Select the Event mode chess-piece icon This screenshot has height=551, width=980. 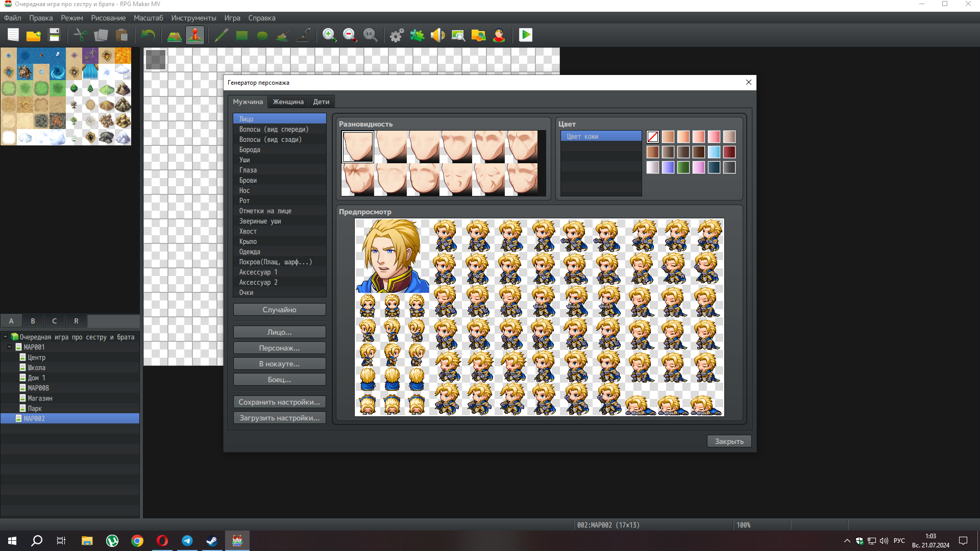[x=195, y=35]
